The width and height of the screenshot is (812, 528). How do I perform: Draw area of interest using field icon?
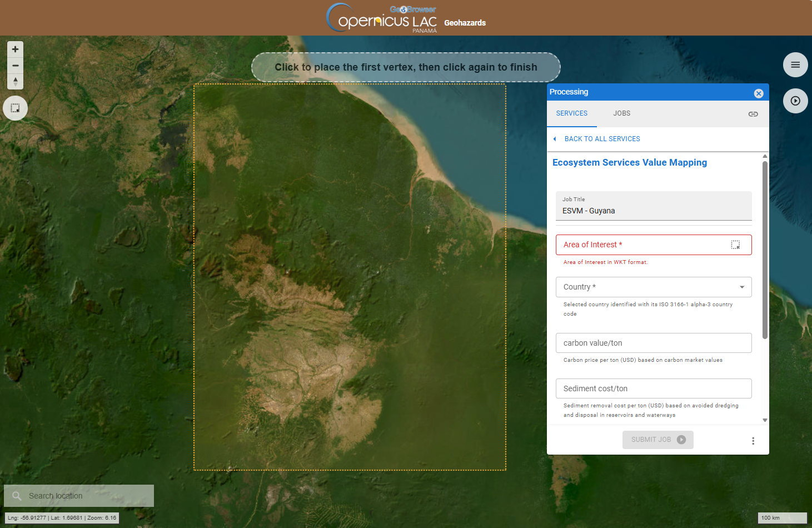735,245
